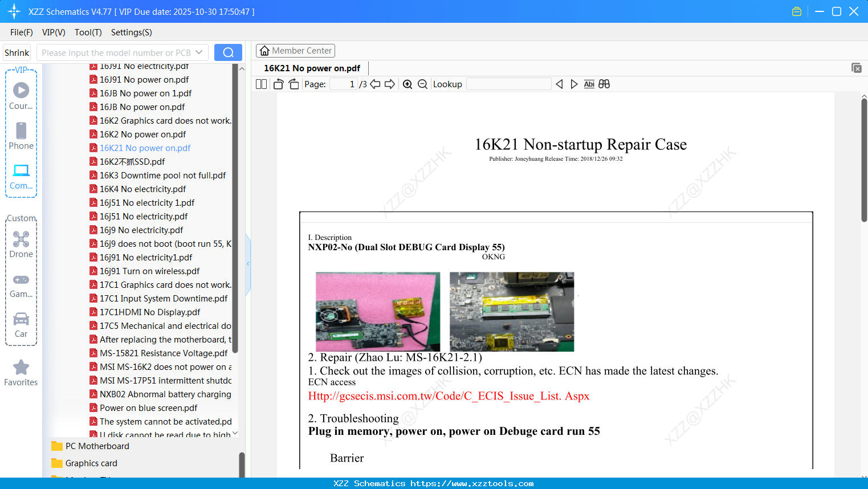Screen dimensions: 868x489
Task: Select the Game console category icon
Action: [21, 286]
